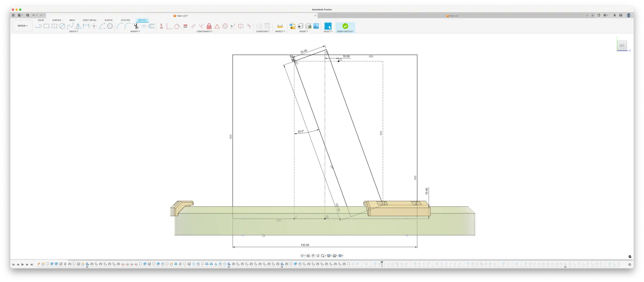Click the Insert Canvas image icon
The height and width of the screenshot is (282, 644).
[316, 26]
